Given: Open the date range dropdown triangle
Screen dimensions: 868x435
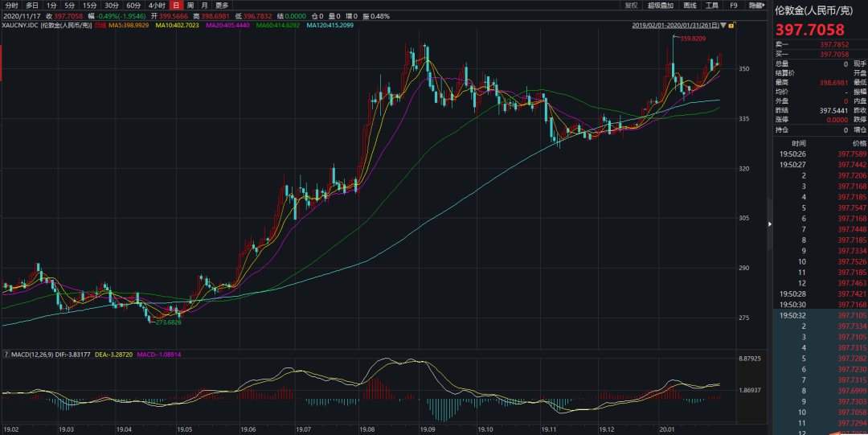Looking at the screenshot, I should pyautogui.click(x=723, y=26).
